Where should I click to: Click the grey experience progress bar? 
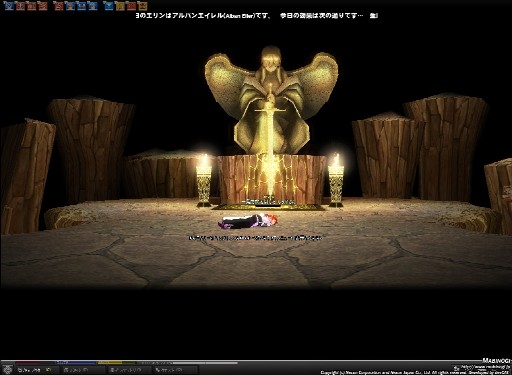pyautogui.click(x=187, y=363)
